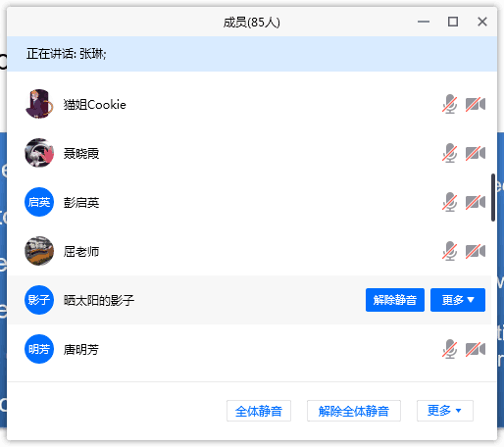This screenshot has height=447, width=504.
Task: Mute everyone with 全体静音 button
Action: (x=259, y=411)
